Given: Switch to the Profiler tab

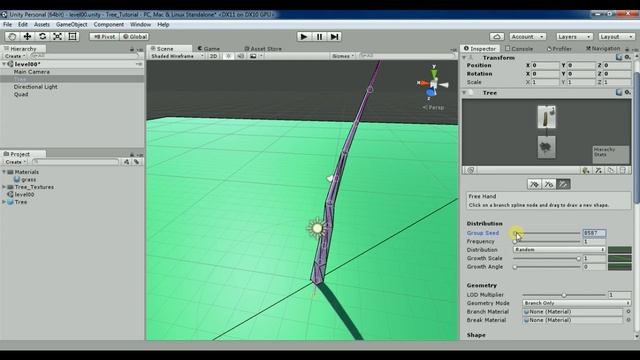Looking at the screenshot, I should pos(559,49).
